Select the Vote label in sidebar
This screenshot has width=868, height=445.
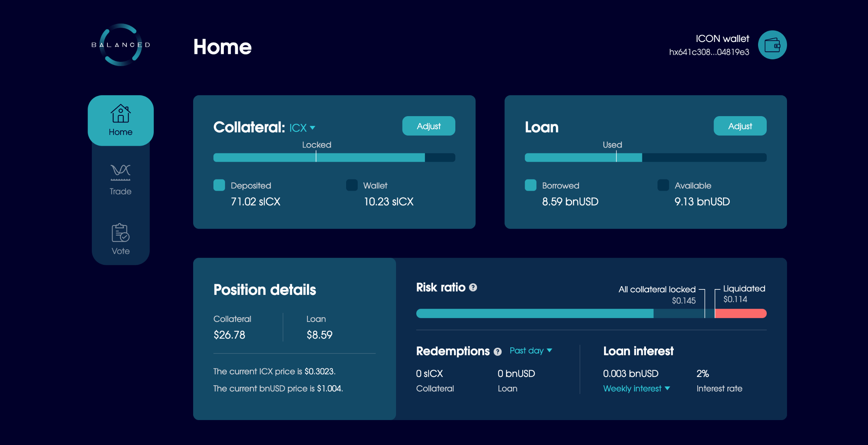[120, 251]
